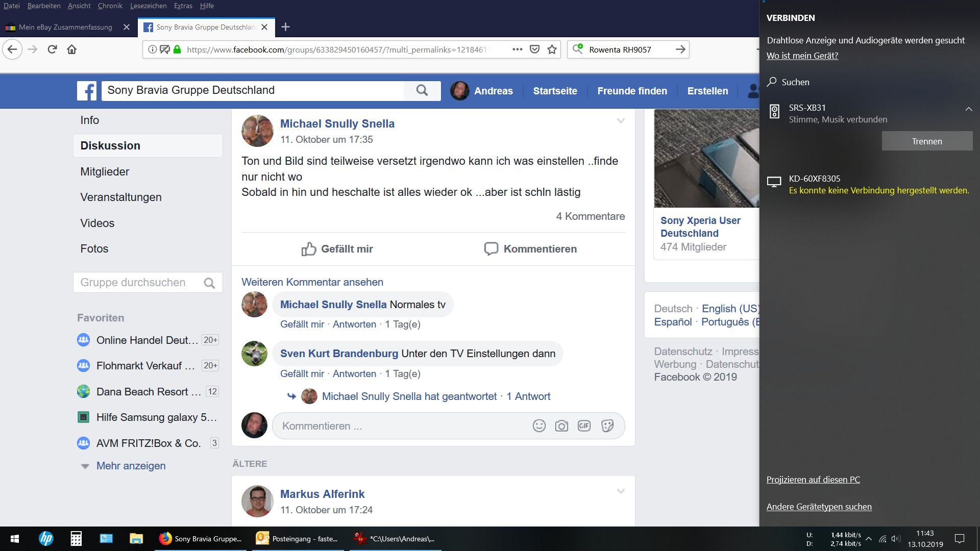This screenshot has width=980, height=551.
Task: Click the Facebook logo icon
Action: coord(87,91)
